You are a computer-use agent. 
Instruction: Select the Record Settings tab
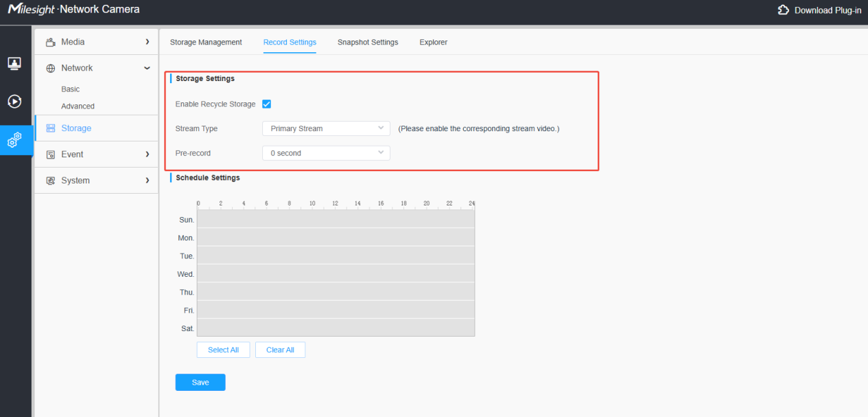290,43
